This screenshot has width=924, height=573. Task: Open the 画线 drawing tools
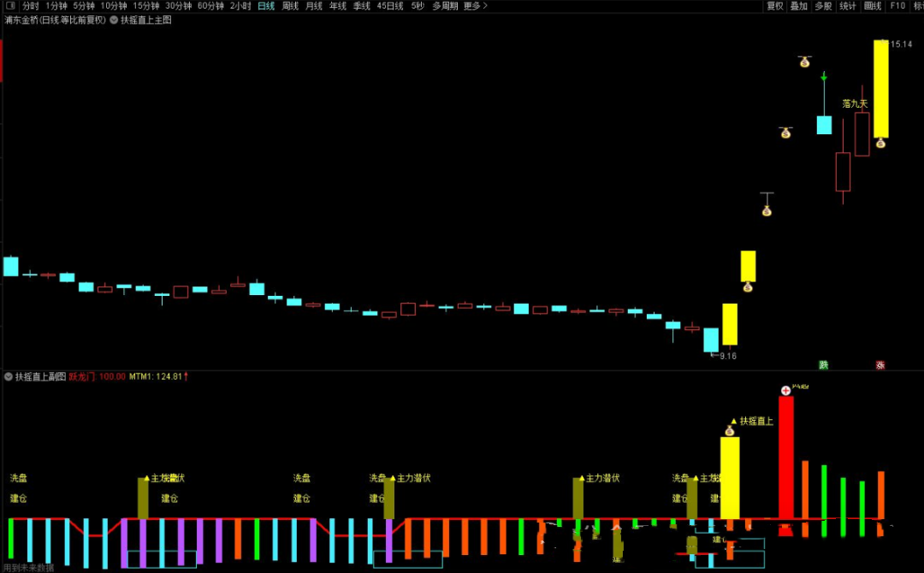tap(873, 6)
